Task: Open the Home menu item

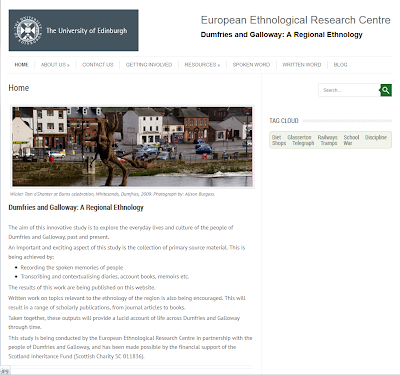Action: pos(21,65)
